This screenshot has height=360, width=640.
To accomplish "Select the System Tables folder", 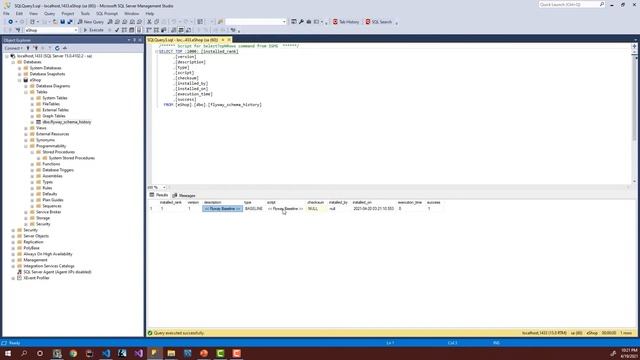I will point(55,98).
